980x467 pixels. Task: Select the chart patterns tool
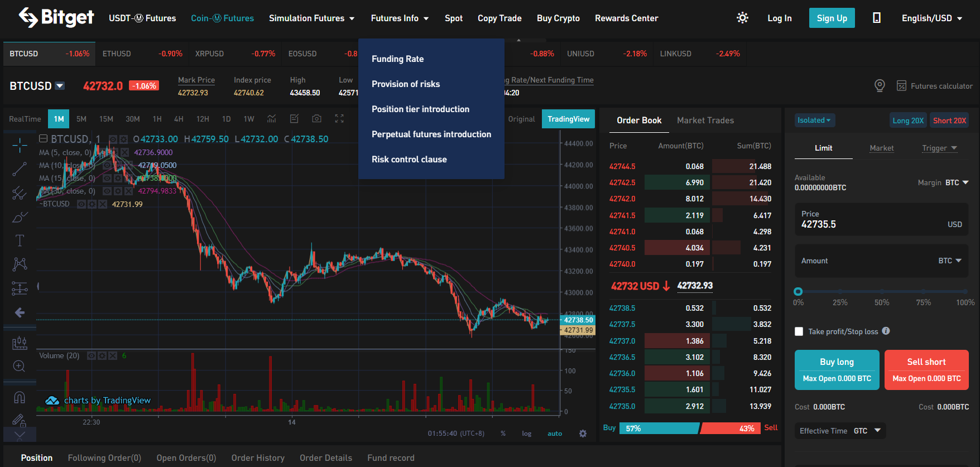pos(20,264)
